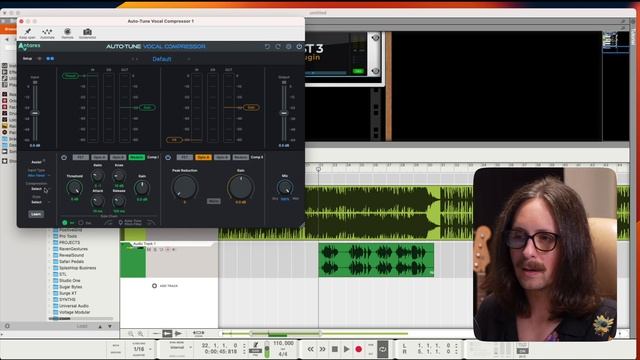Click the play transport button
The height and width of the screenshot is (360, 640).
coord(347,349)
